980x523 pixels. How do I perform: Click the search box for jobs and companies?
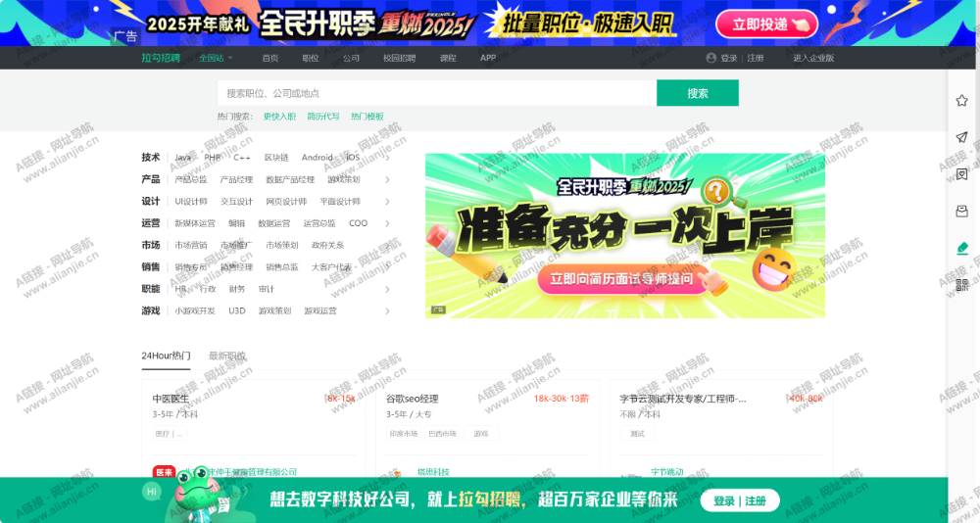(x=437, y=93)
